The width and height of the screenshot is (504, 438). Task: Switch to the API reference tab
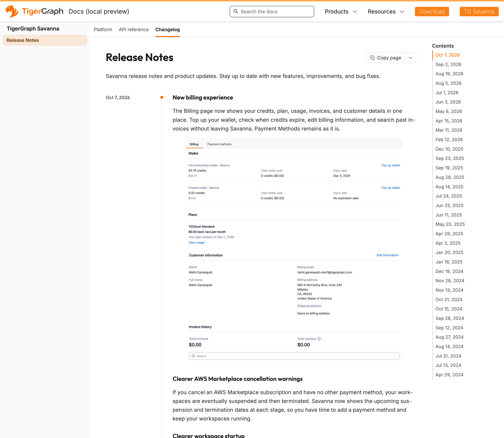click(x=134, y=30)
